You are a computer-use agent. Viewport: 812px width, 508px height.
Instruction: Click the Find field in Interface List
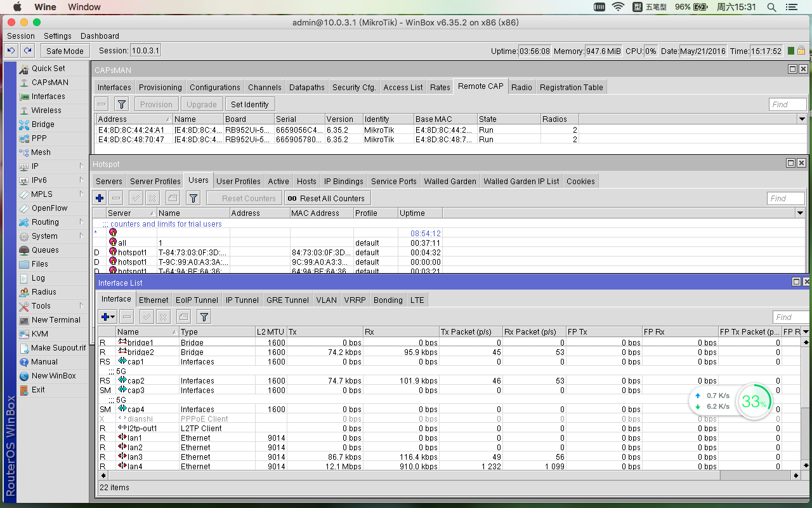pyautogui.click(x=791, y=317)
